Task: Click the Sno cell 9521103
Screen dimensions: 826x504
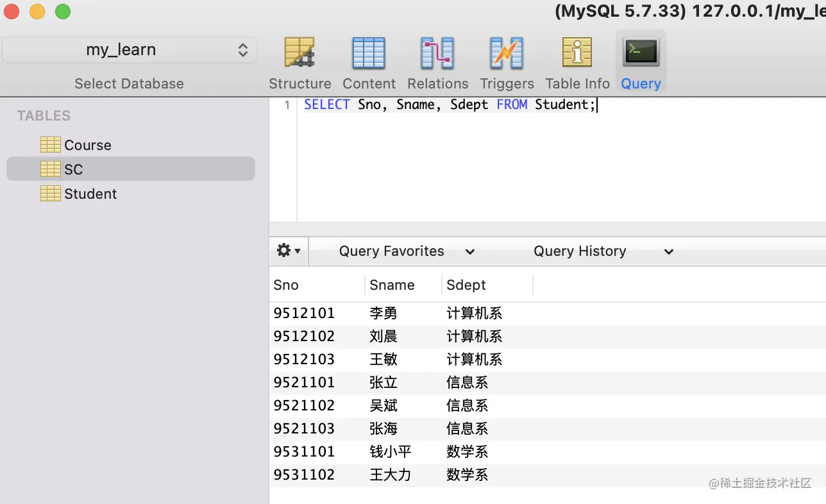Action: pos(304,429)
